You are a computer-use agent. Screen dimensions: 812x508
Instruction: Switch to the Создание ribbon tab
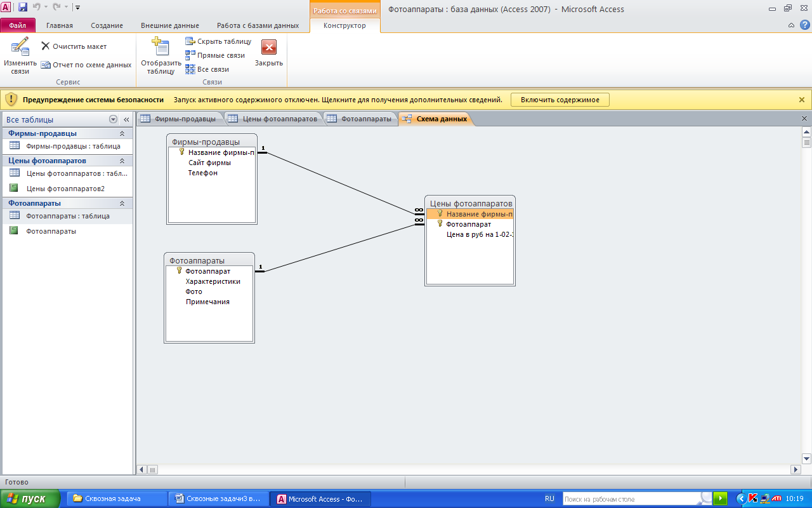tap(107, 25)
